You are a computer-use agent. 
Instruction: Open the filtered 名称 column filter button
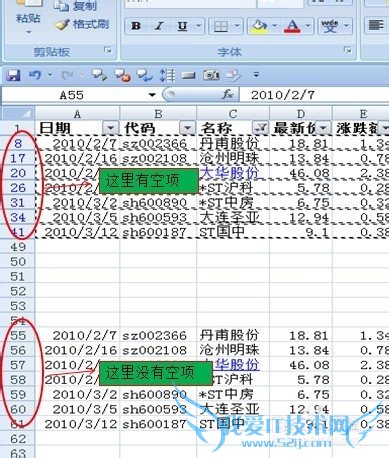[x=260, y=128]
